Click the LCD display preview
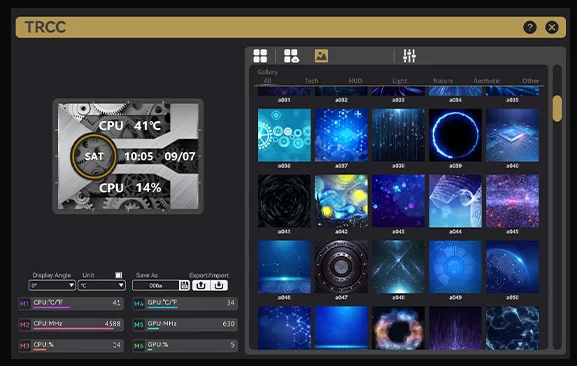 128,156
